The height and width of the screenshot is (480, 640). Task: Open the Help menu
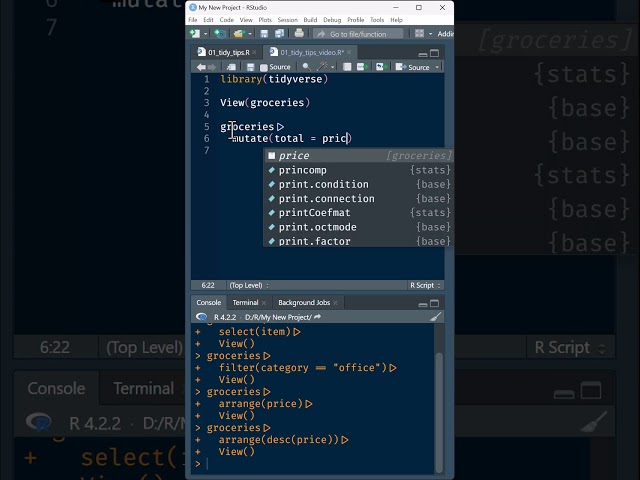point(396,20)
